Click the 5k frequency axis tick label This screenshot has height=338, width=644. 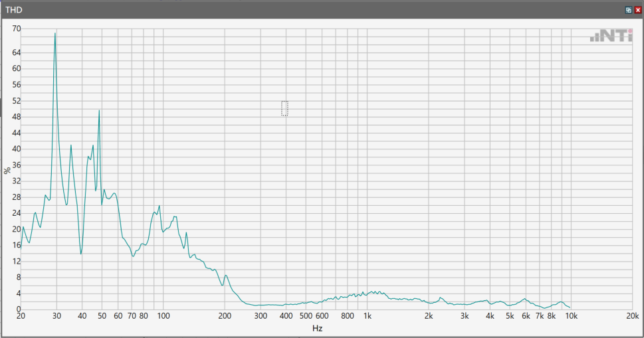coord(510,316)
